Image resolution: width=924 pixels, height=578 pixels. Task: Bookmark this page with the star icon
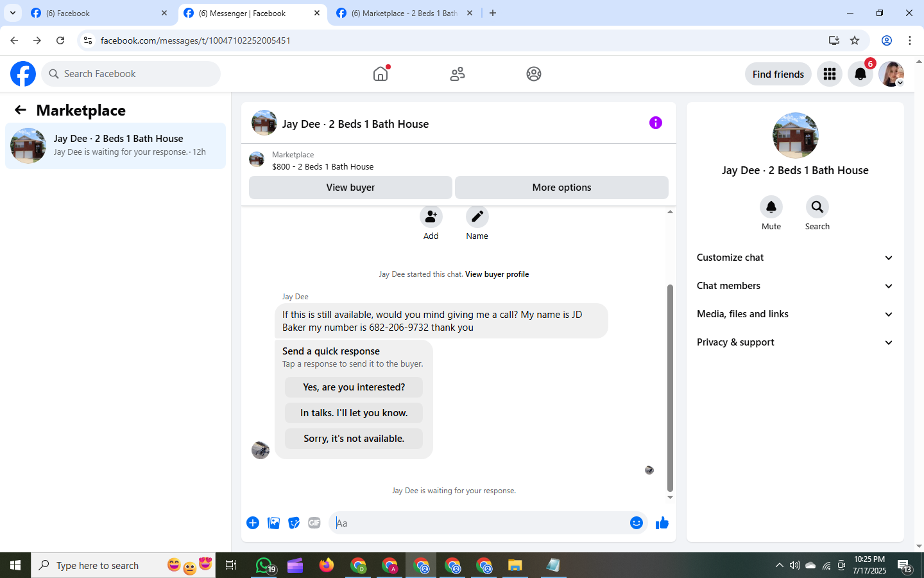(x=855, y=40)
